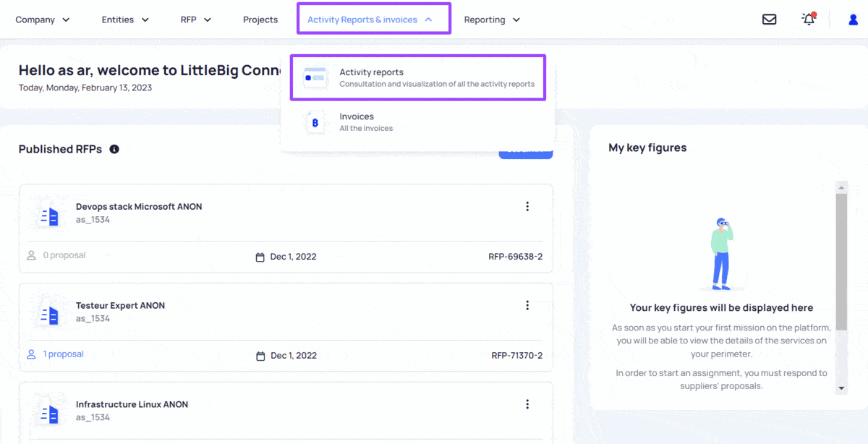Image resolution: width=868 pixels, height=444 pixels.
Task: Open kebab menu for Testeur Expert ANON
Action: coord(527,305)
